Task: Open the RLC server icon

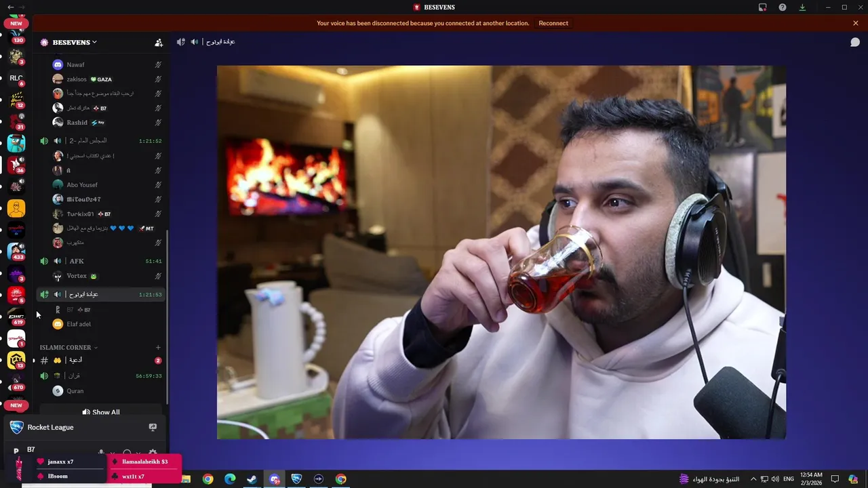Action: (x=16, y=78)
